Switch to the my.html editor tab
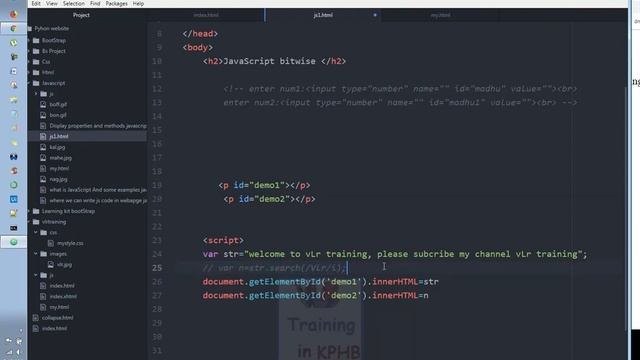The image size is (640, 360). pos(440,15)
